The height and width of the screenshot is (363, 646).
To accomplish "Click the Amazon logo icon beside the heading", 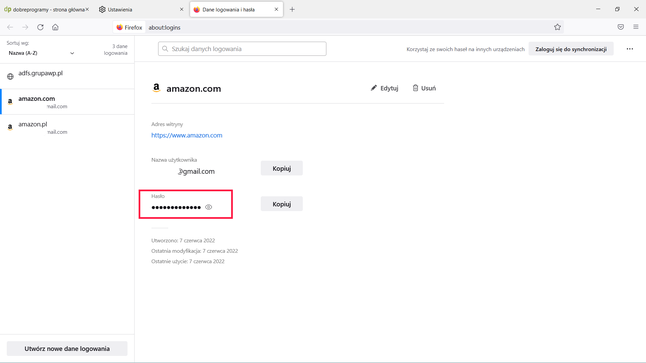I will [156, 88].
